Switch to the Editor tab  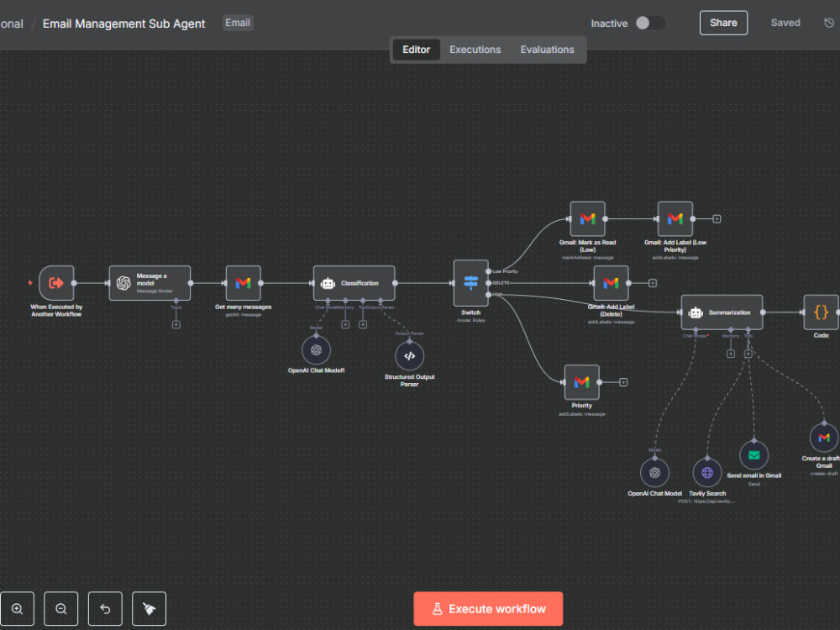point(417,50)
